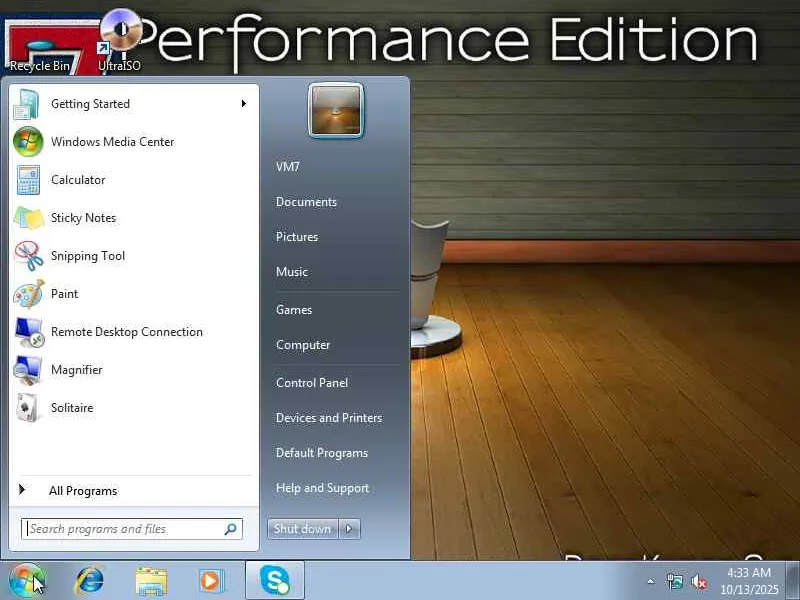Screen dimensions: 800x600
Task: Focus the Search programs and files box
Action: (132, 529)
